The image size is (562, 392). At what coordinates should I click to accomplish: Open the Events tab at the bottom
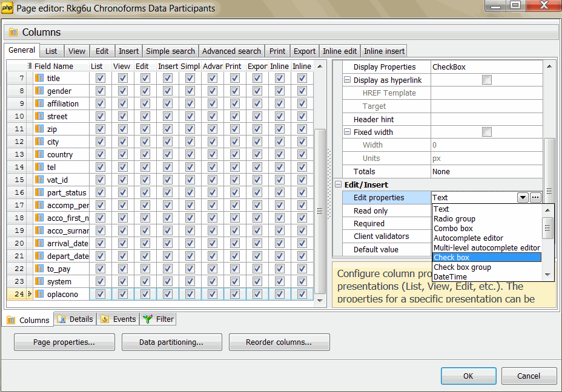click(x=119, y=319)
